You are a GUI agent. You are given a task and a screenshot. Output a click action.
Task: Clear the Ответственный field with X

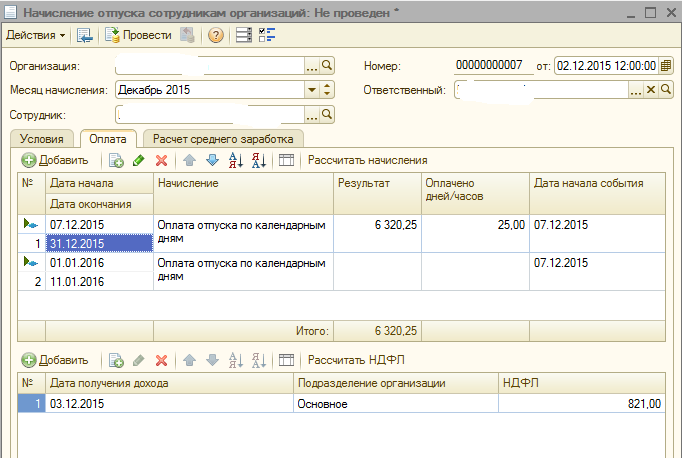(651, 90)
